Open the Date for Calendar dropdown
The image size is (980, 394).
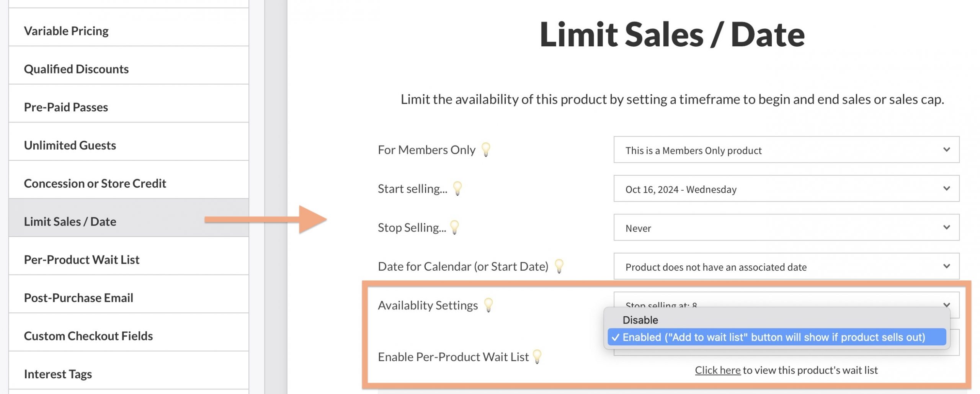(x=786, y=266)
